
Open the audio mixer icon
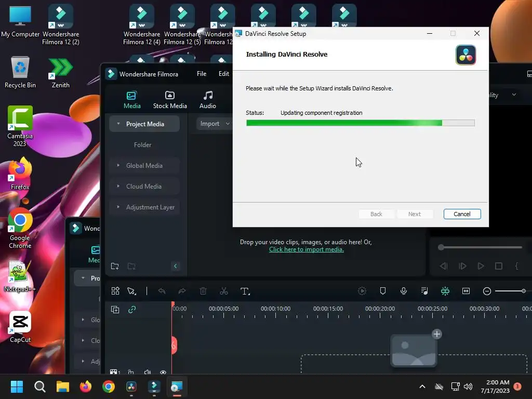[x=424, y=291]
